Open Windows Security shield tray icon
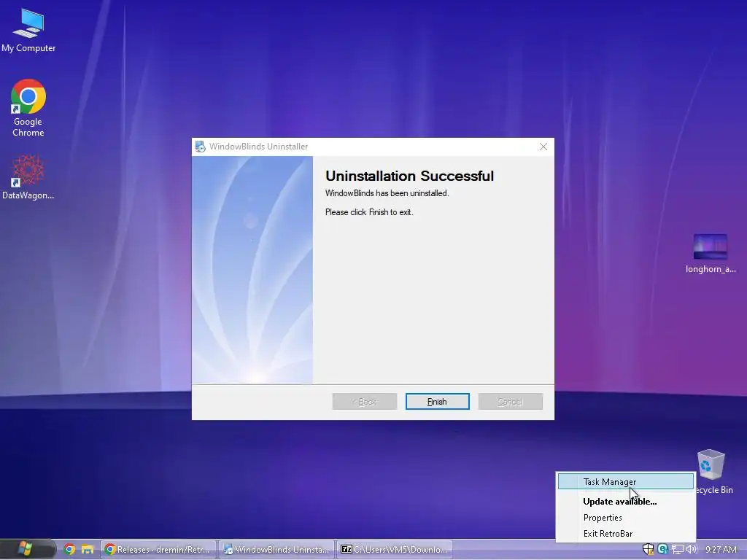This screenshot has width=747, height=560. click(x=648, y=549)
